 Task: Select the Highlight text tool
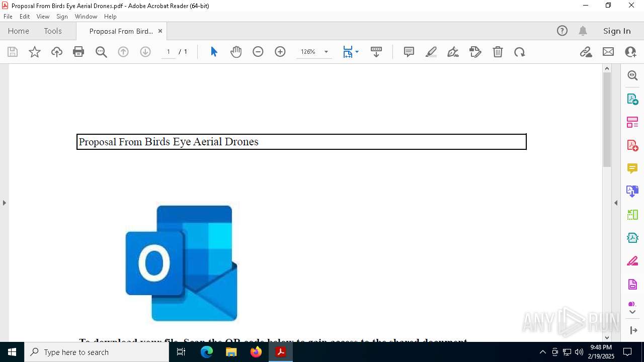[431, 52]
